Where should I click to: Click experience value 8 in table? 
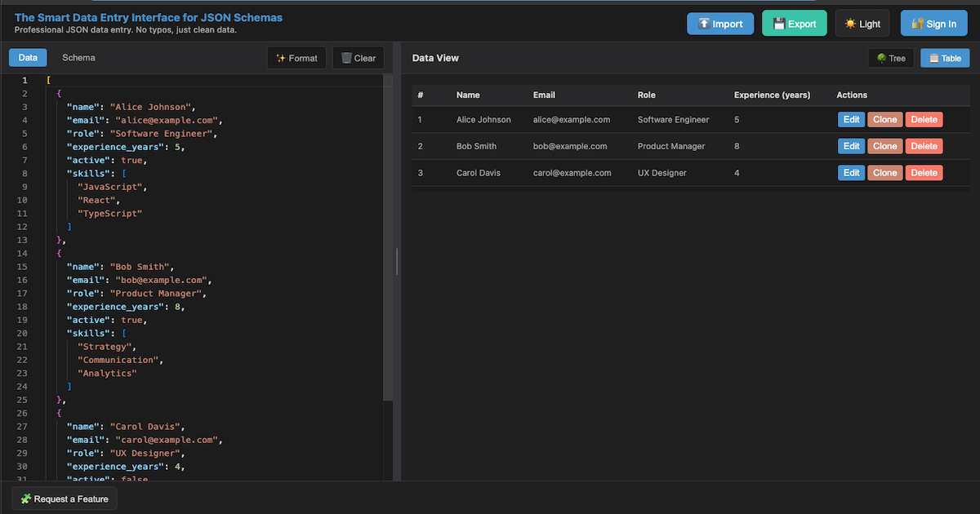click(x=737, y=146)
